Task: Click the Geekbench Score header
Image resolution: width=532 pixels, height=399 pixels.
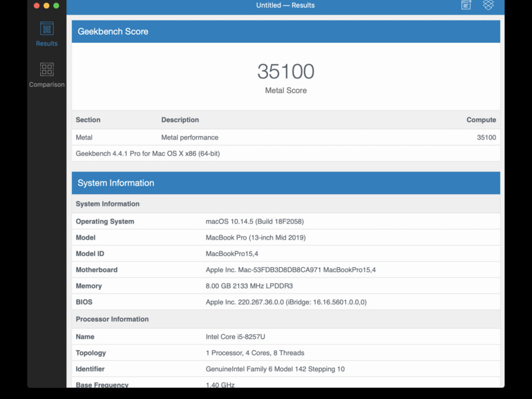Action: [x=285, y=32]
